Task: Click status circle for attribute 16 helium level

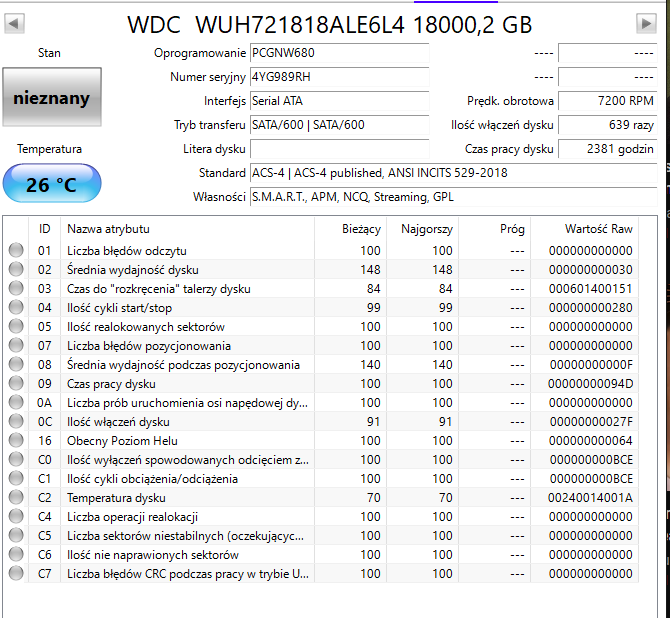Action: pos(16,440)
